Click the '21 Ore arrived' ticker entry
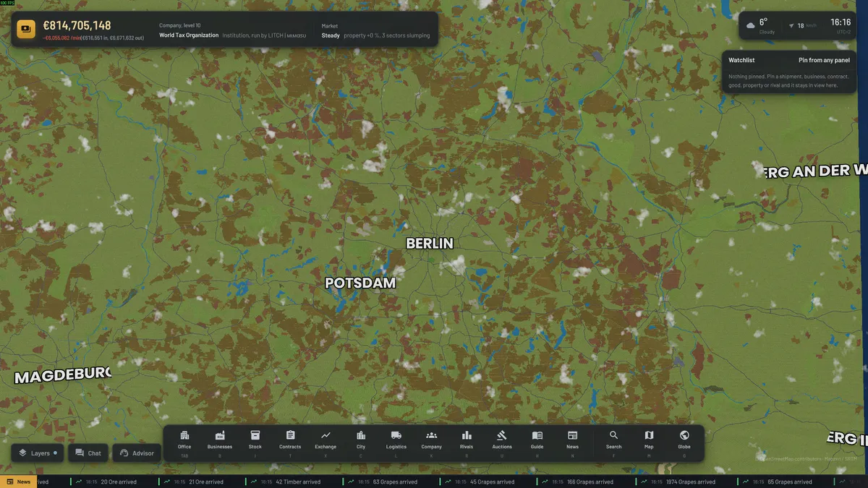The width and height of the screenshot is (868, 488). point(191,481)
